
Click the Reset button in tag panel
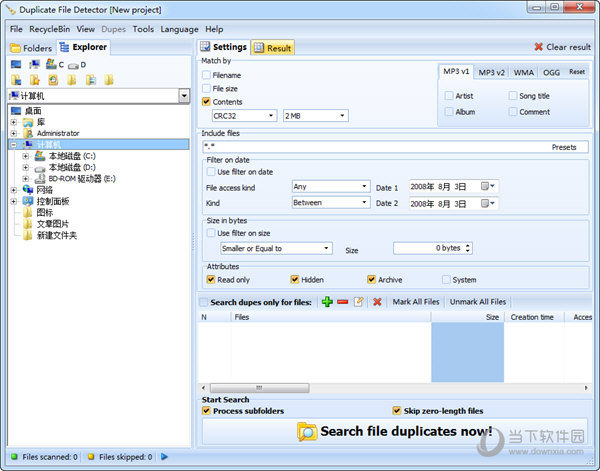577,72
